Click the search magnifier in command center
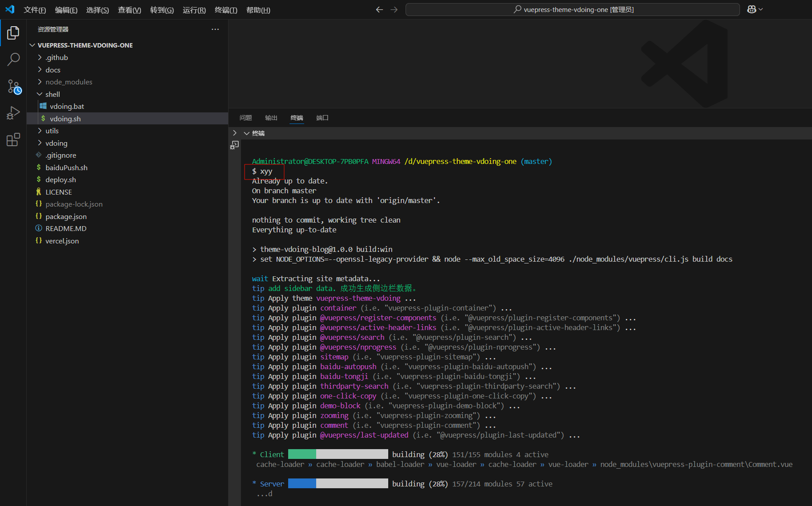 518,9
